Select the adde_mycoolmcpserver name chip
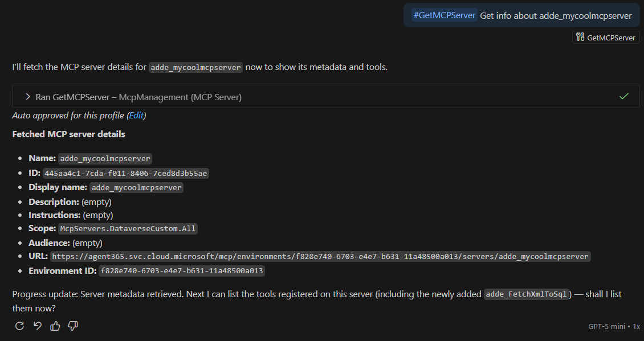 point(105,158)
